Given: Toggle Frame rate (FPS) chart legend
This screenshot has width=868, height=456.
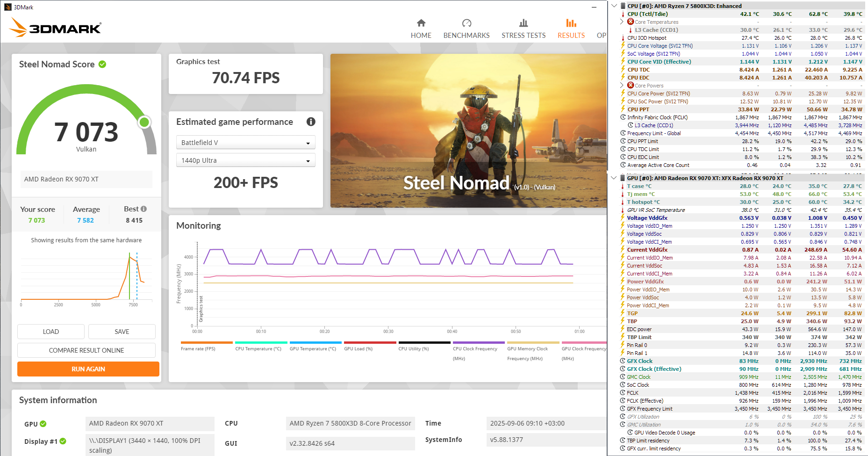Looking at the screenshot, I should (206, 347).
